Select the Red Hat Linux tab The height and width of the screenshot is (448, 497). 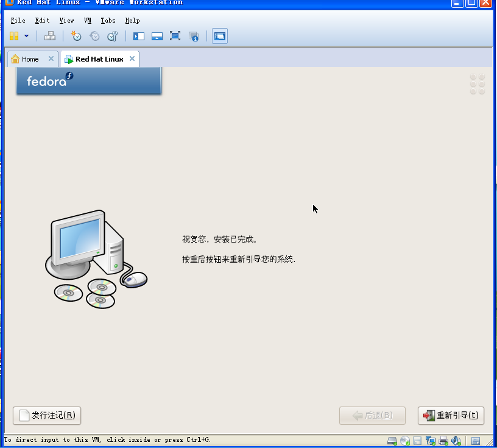(x=97, y=59)
